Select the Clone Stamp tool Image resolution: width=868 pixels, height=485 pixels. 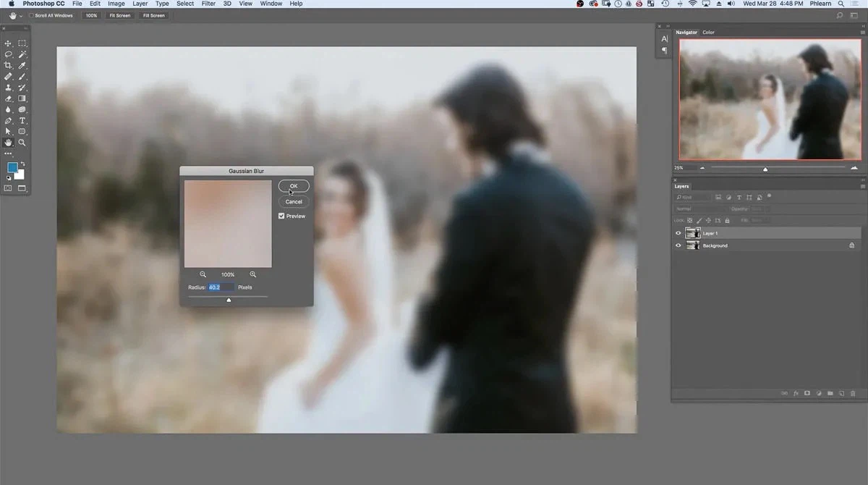7,88
